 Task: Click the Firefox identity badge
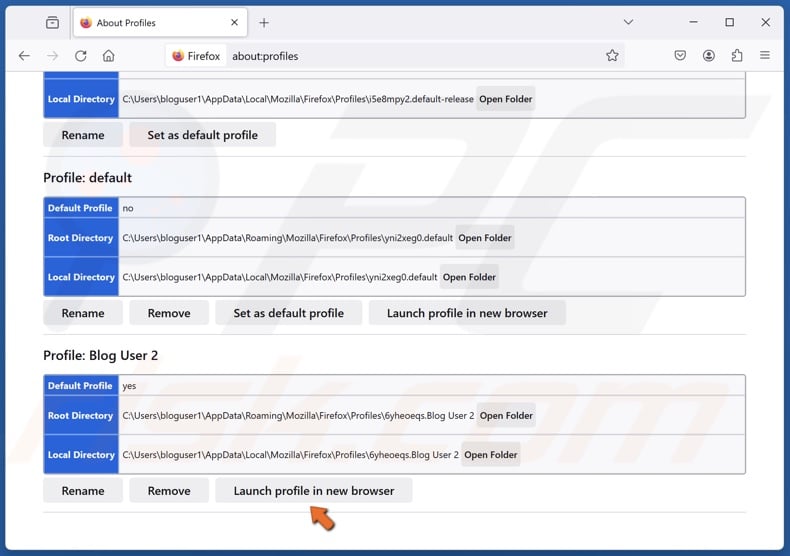[196, 56]
